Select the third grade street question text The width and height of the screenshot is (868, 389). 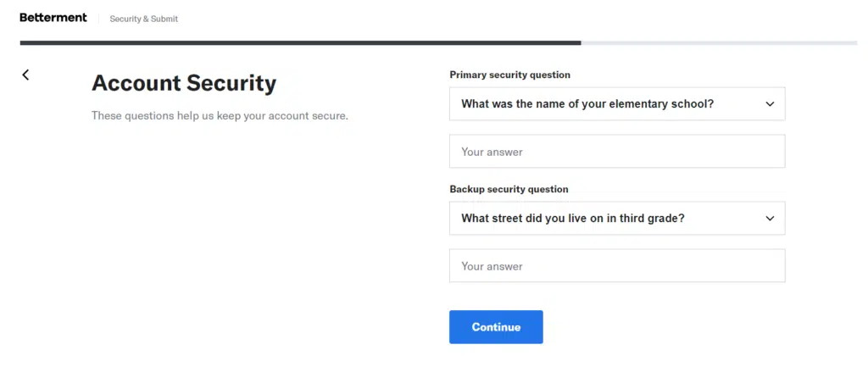[572, 219]
